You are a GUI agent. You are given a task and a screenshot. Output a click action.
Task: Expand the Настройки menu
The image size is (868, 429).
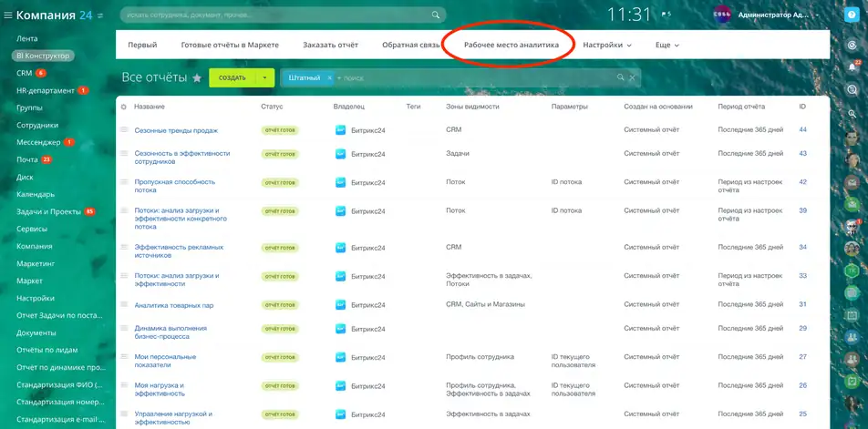(x=607, y=46)
